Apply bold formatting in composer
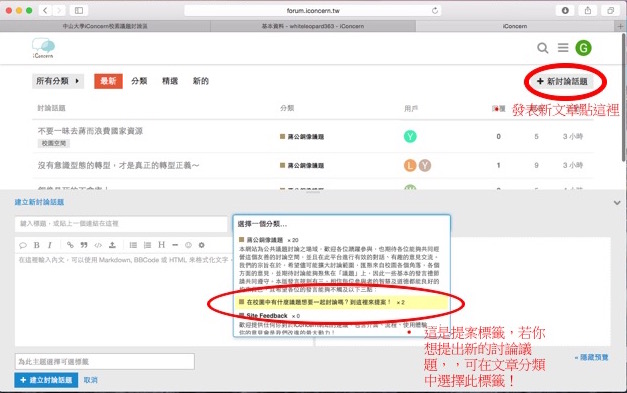This screenshot has width=627, height=393. pos(36,245)
